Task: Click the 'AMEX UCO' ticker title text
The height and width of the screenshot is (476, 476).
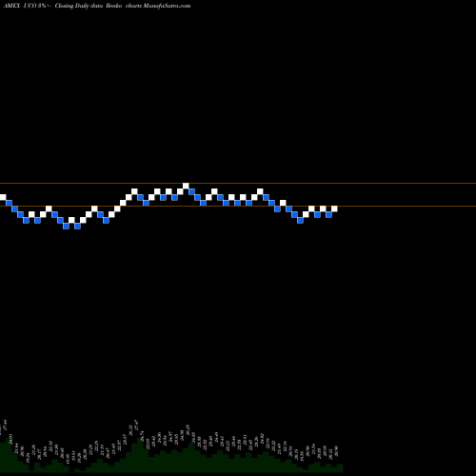Action: click(x=20, y=6)
